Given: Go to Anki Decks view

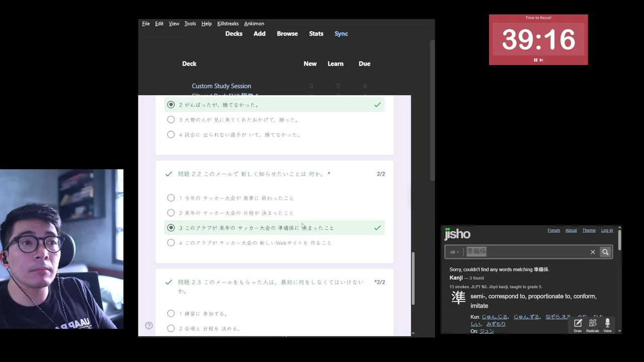Looking at the screenshot, I should click(234, 34).
